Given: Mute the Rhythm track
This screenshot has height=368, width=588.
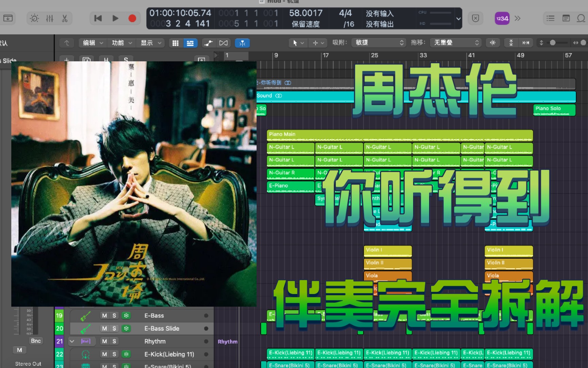Looking at the screenshot, I should [104, 341].
